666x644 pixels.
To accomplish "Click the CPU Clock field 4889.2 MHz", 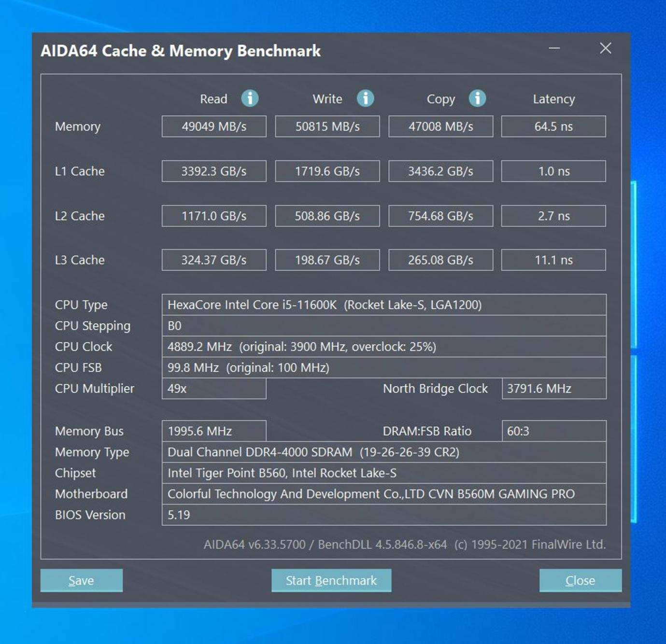I will tap(384, 347).
